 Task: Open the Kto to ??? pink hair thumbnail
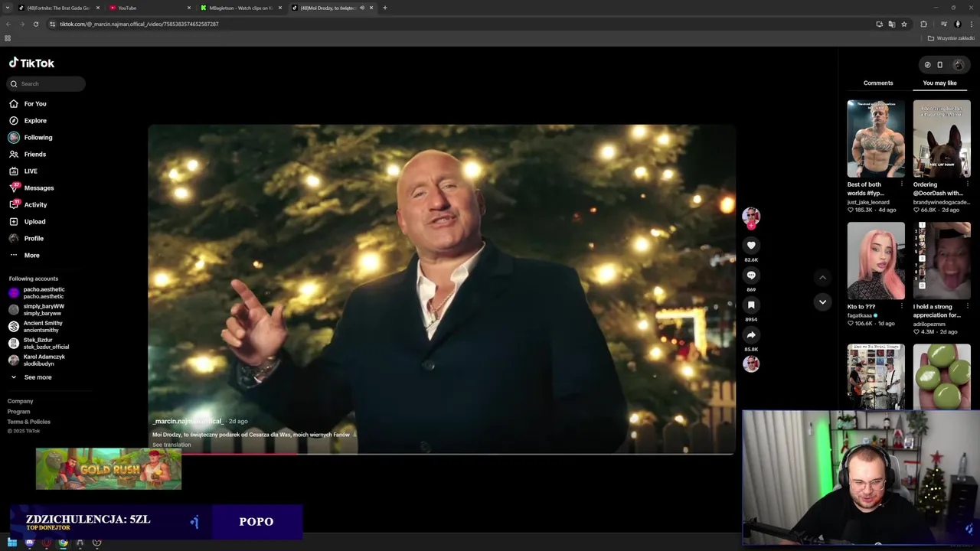(876, 260)
